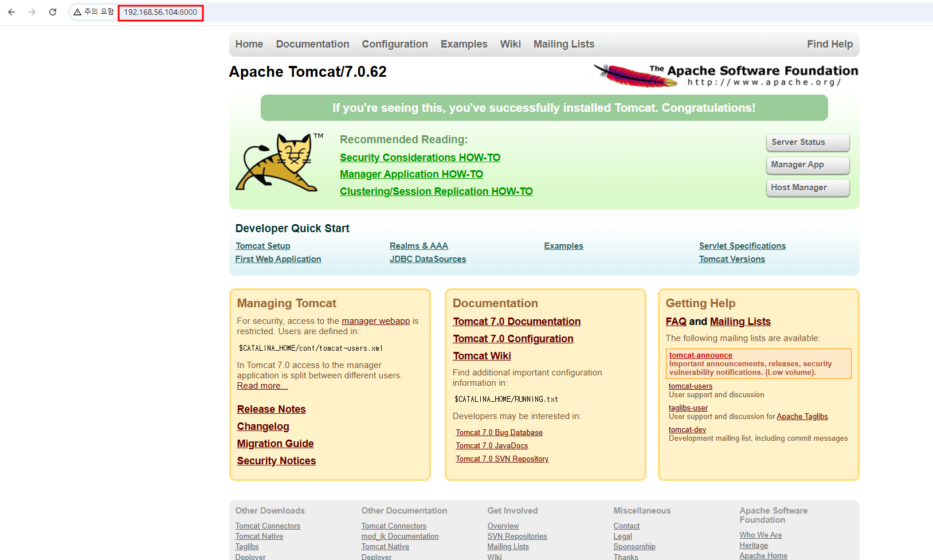Open the Tomcat Setup link
This screenshot has width=933, height=560.
point(263,246)
